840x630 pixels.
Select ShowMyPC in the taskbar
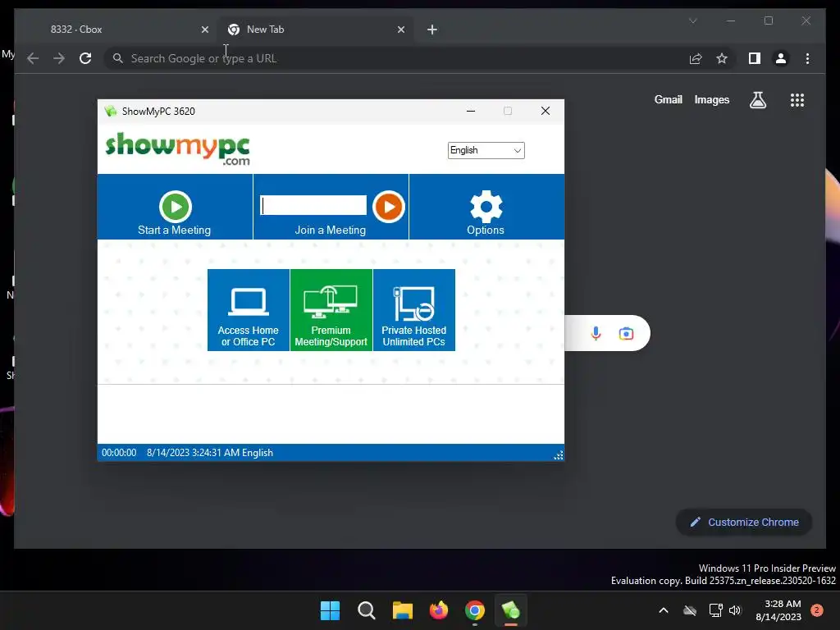511,610
